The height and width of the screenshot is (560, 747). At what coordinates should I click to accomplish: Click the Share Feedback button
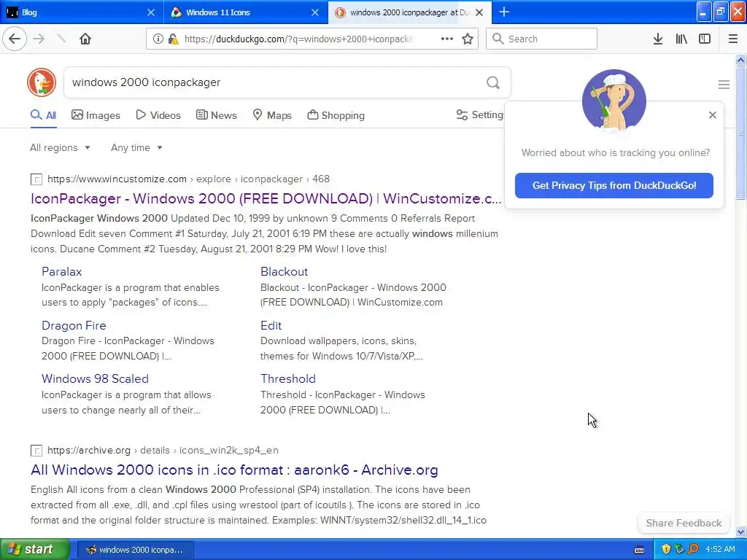684,523
